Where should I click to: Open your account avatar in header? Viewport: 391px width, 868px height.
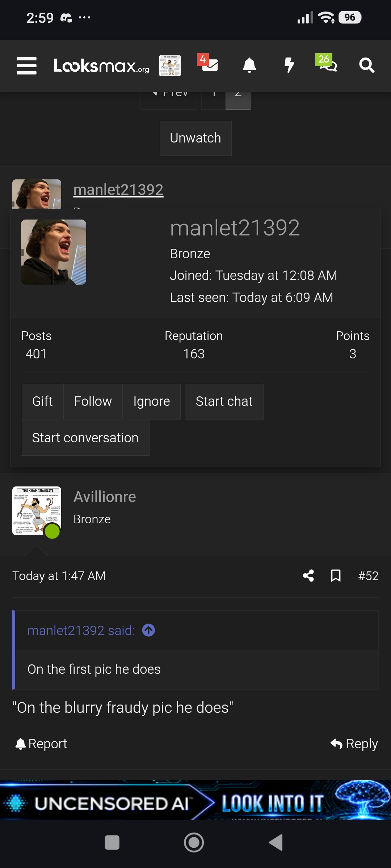coord(170,65)
